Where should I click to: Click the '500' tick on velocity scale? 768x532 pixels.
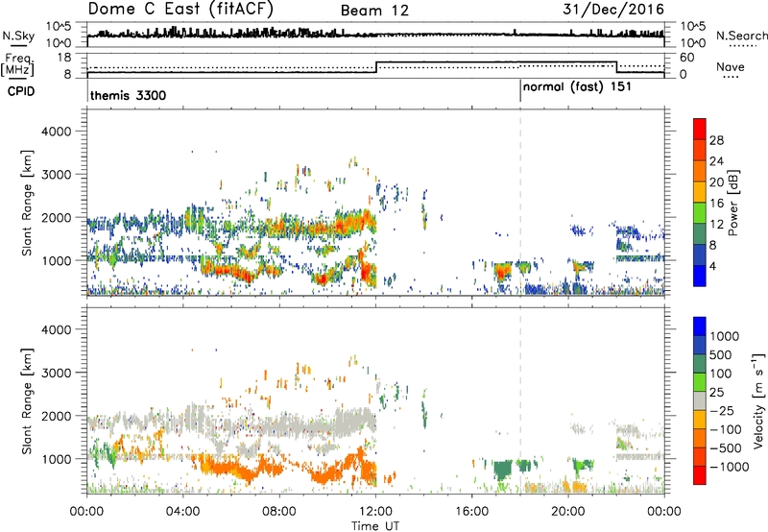point(720,355)
